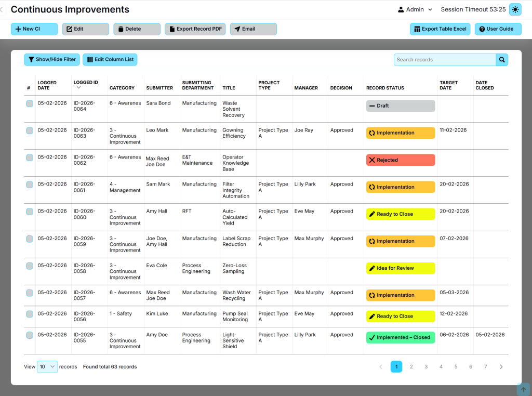This screenshot has height=396, width=532.
Task: Click the green Implemented – Closed badge
Action: [401, 337]
